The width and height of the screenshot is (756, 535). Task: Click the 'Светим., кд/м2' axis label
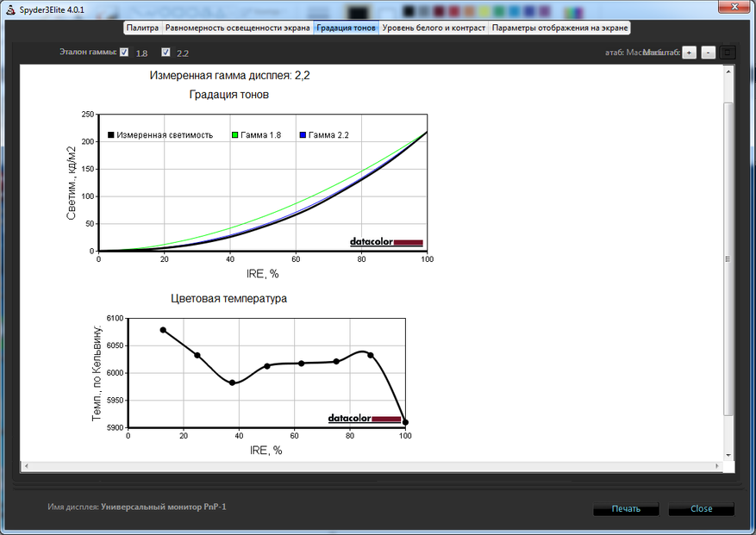coord(71,184)
